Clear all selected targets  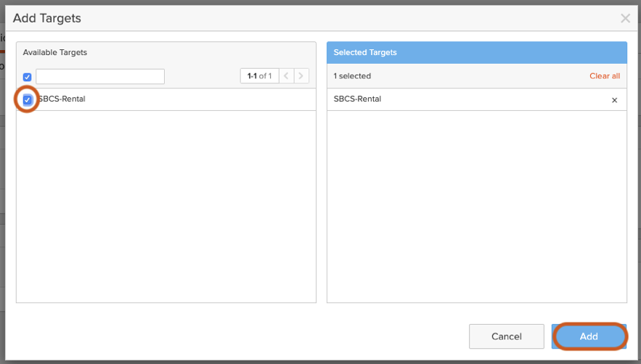pos(604,76)
